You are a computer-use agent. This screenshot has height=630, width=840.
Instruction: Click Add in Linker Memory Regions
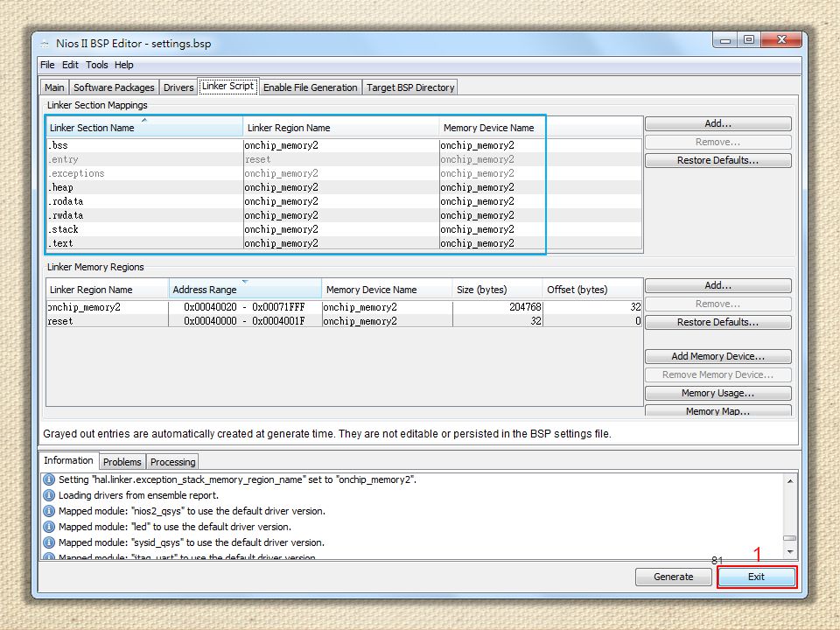click(717, 285)
